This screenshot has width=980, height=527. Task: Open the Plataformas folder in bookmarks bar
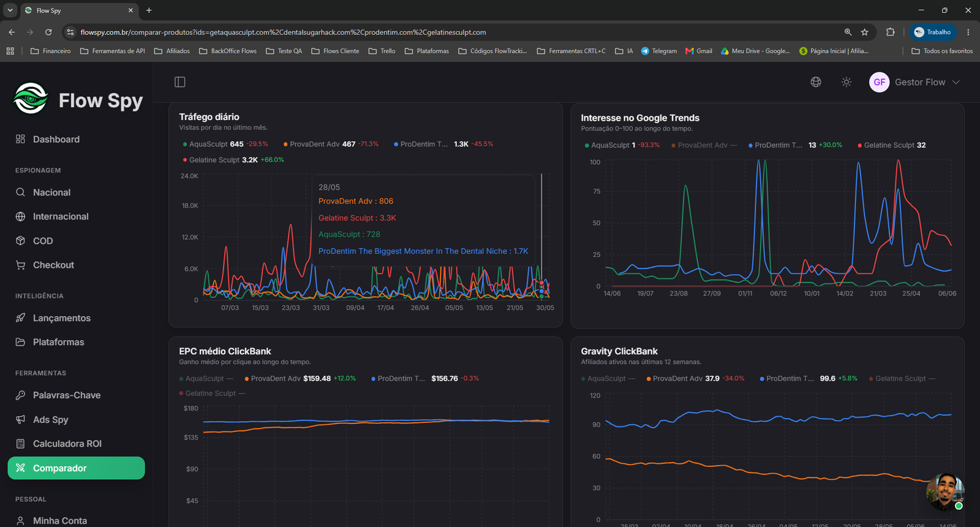coord(427,51)
